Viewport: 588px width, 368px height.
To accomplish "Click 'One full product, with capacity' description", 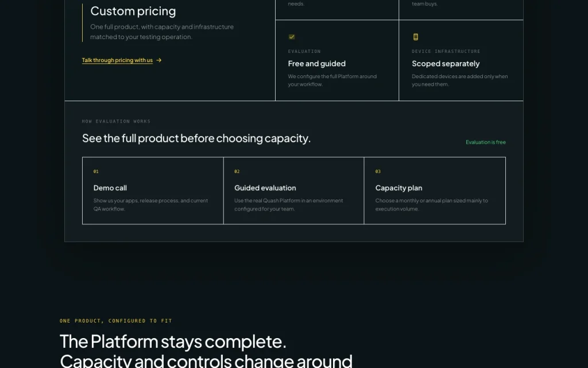I will coord(162,32).
